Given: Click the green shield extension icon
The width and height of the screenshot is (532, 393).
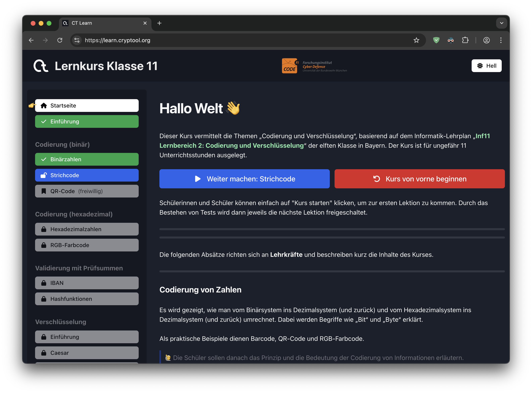Looking at the screenshot, I should click(x=436, y=40).
